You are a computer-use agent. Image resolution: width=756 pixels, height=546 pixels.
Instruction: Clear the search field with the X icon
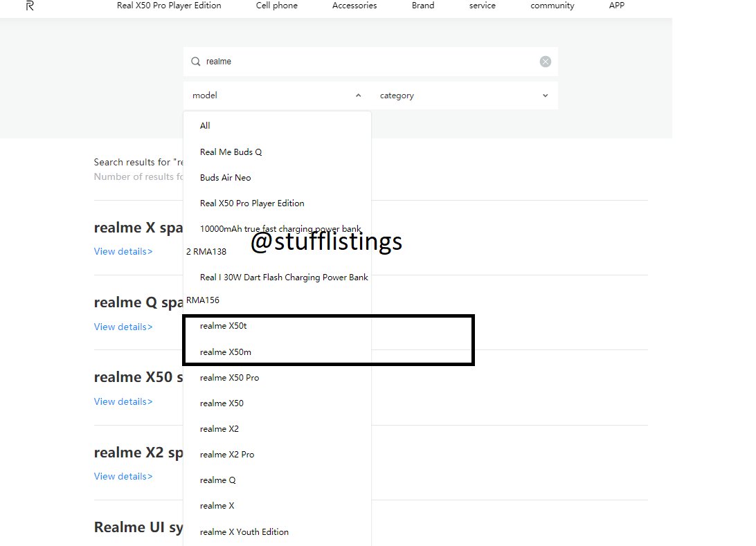(546, 62)
